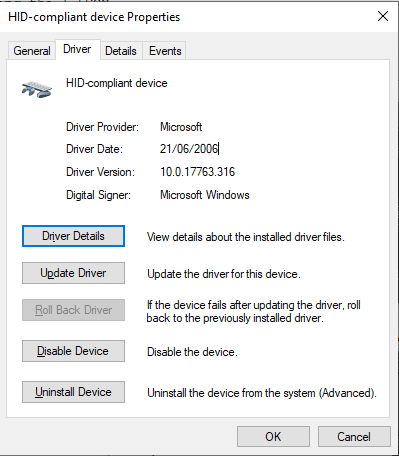
Task: Click the driver version 10.0.17763.316
Action: coord(197,172)
